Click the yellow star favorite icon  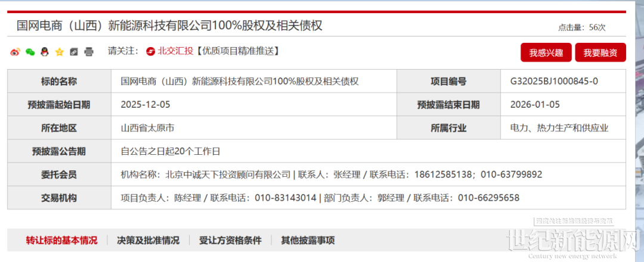pyautogui.click(x=59, y=52)
